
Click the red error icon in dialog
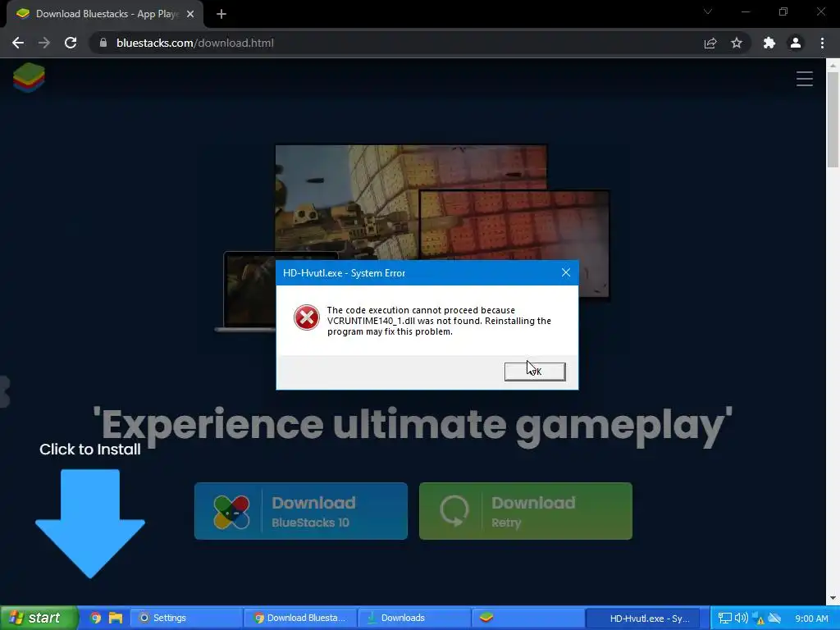[x=307, y=317]
